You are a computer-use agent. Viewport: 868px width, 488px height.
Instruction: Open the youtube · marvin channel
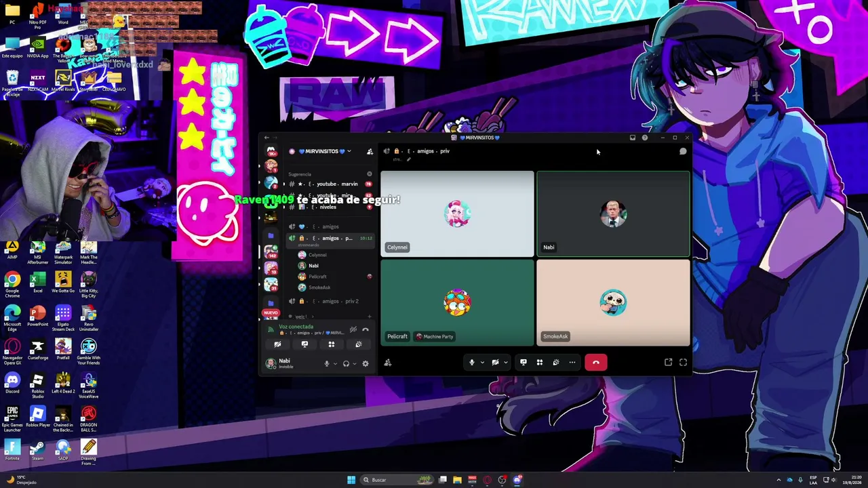click(x=330, y=184)
